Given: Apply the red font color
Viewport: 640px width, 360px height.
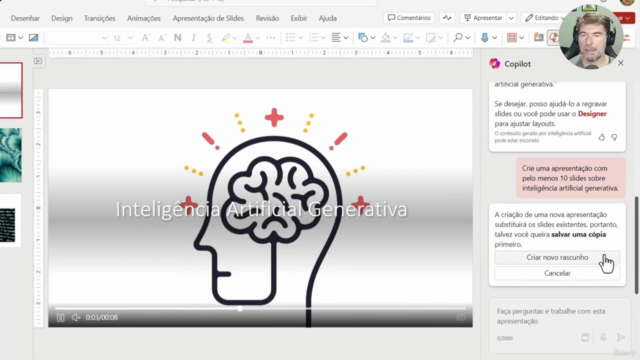Looking at the screenshot, I should pyautogui.click(x=248, y=38).
